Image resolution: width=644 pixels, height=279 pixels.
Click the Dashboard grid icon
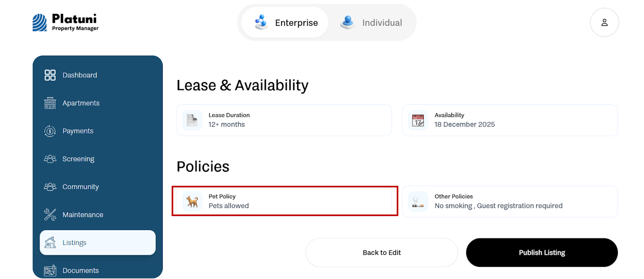coord(50,75)
